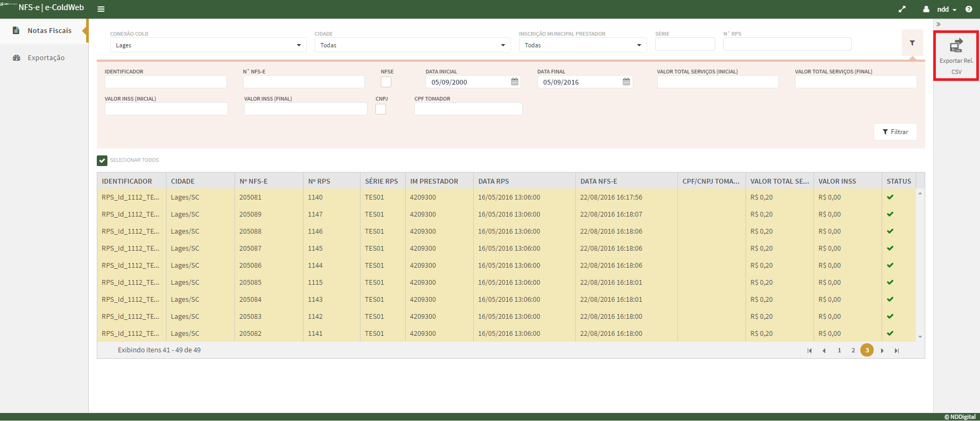Click the CPF Tomador input field
This screenshot has height=421, width=980.
pos(468,109)
